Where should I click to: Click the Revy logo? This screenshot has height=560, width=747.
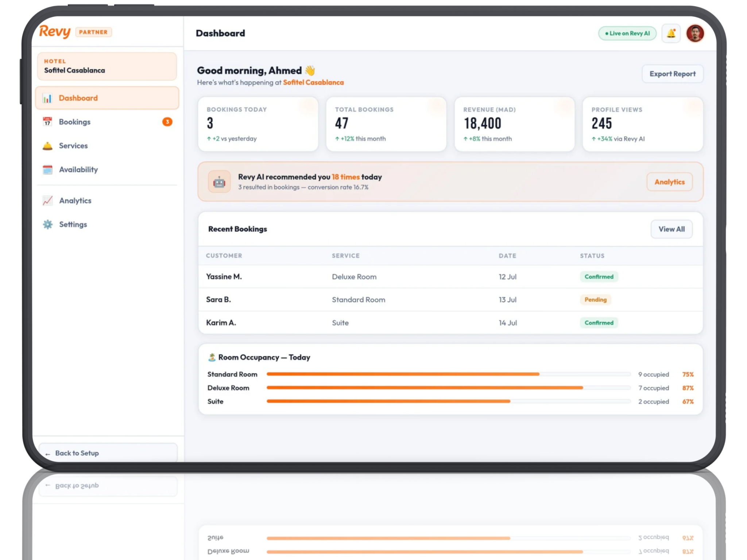click(x=55, y=32)
